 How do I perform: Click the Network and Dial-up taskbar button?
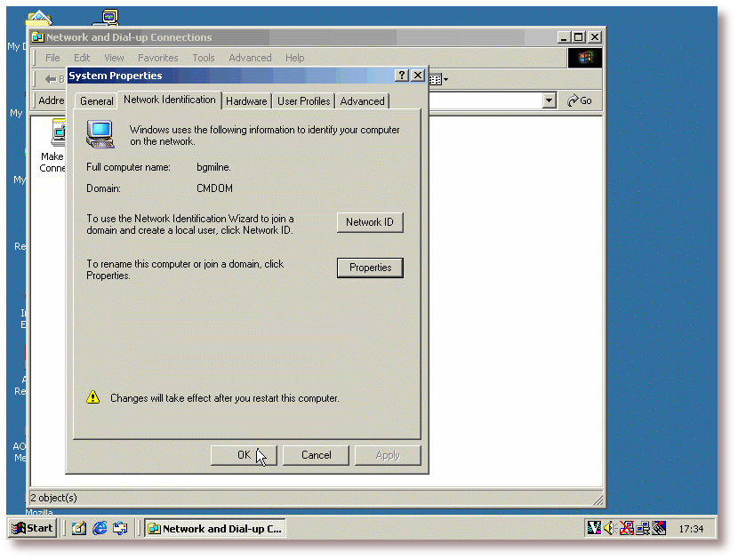[214, 528]
